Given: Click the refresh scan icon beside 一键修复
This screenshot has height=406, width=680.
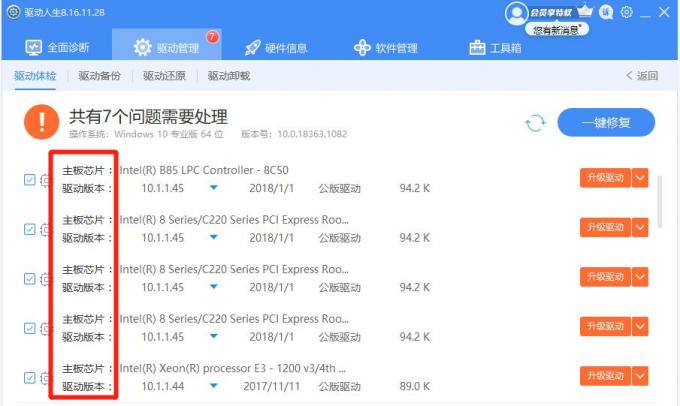Looking at the screenshot, I should (x=536, y=123).
